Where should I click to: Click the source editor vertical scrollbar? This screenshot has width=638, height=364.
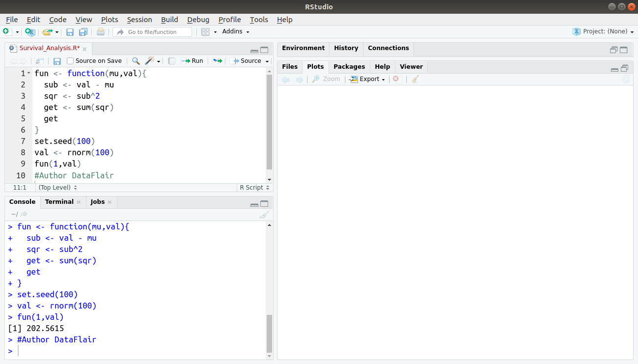coord(269,122)
